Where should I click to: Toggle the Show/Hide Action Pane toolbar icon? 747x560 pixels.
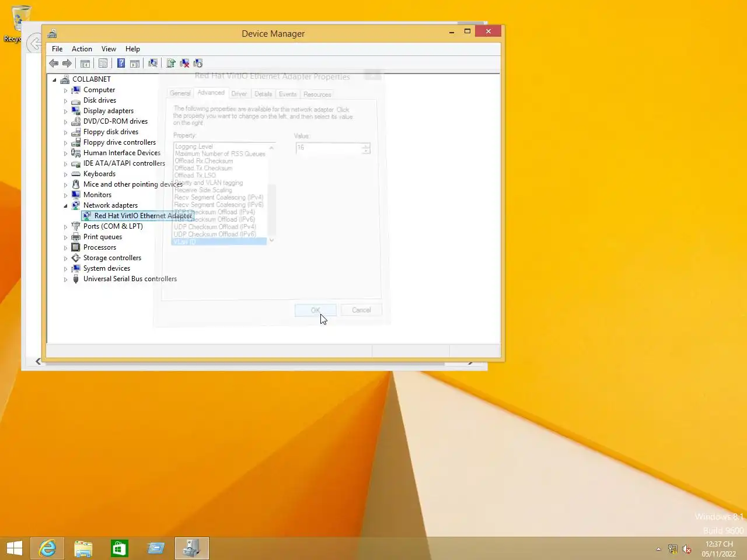(x=135, y=63)
